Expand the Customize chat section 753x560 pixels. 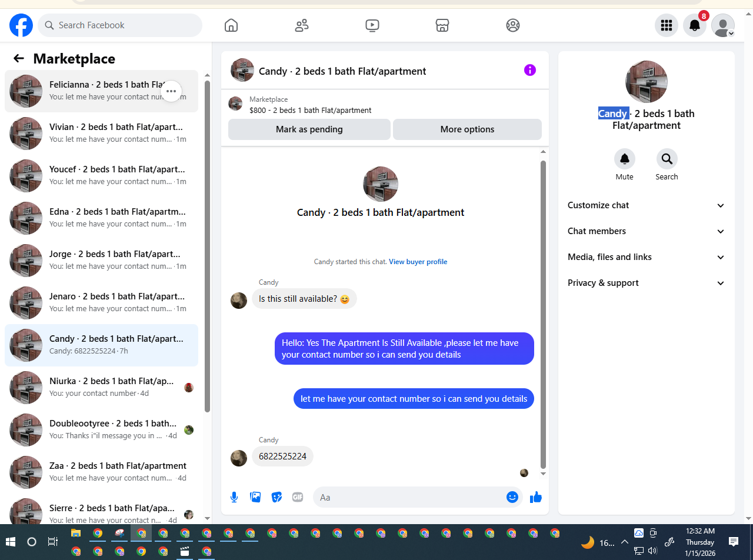tap(646, 205)
